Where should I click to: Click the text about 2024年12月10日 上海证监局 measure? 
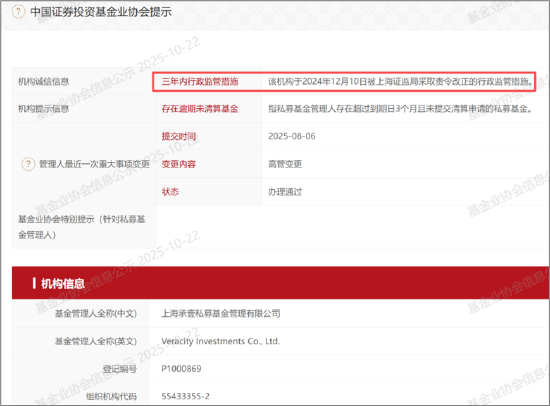coord(401,81)
